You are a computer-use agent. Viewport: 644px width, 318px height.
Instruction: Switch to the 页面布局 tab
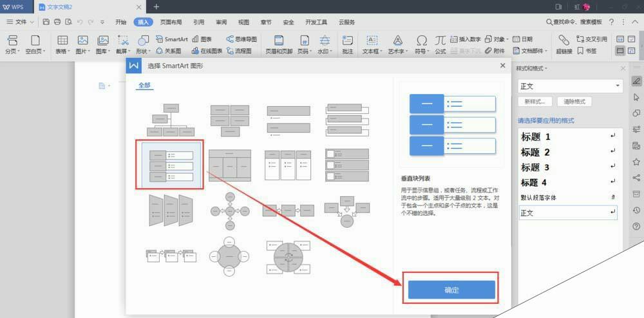(171, 22)
